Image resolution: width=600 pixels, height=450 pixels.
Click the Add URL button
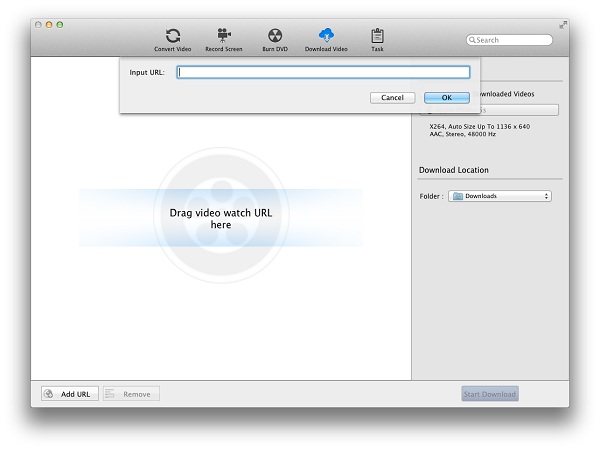[70, 394]
